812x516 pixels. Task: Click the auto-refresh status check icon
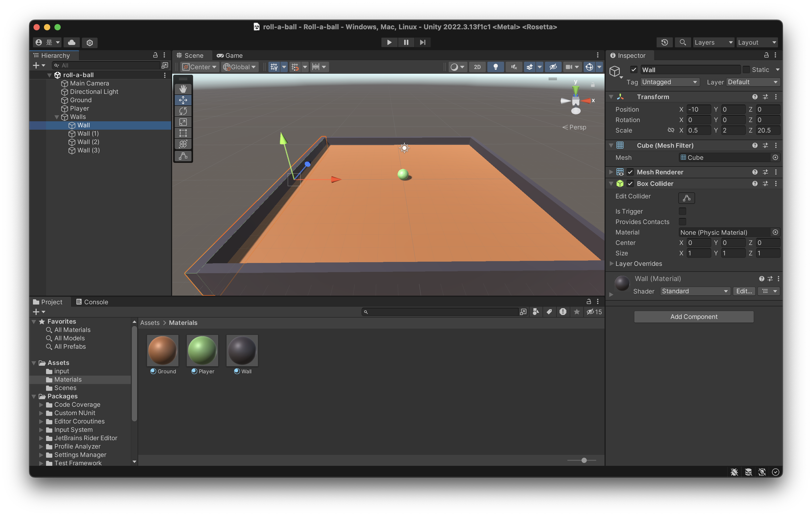point(775,472)
